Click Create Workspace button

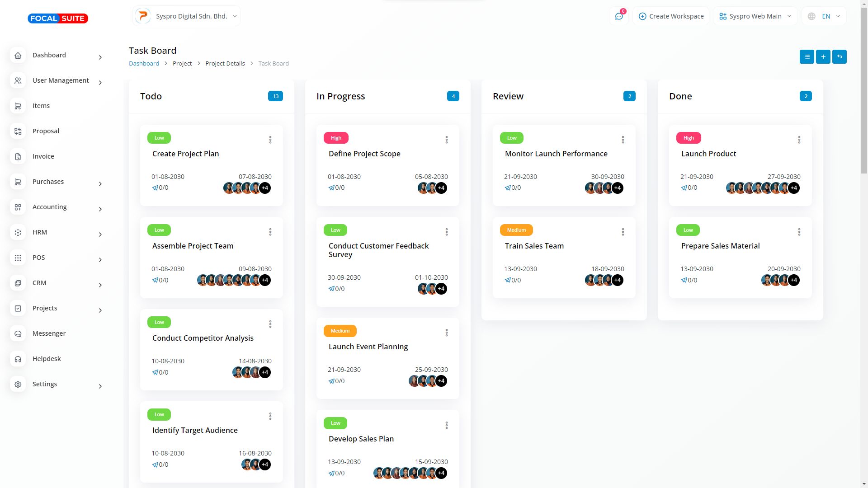(x=671, y=16)
